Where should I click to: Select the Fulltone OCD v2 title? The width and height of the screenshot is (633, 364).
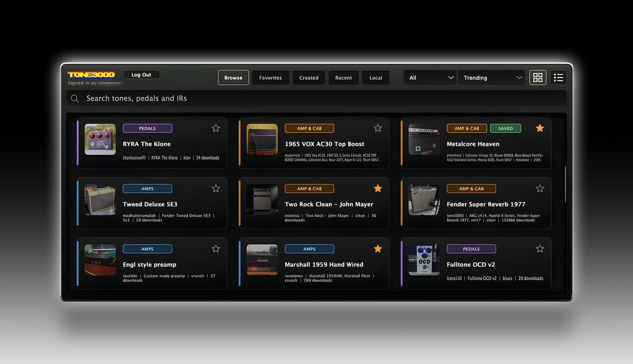(x=471, y=264)
